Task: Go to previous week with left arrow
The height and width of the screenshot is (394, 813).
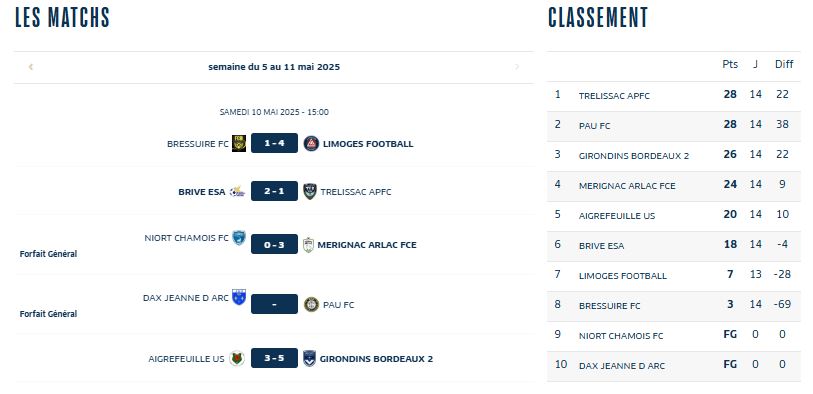Action: (31, 67)
